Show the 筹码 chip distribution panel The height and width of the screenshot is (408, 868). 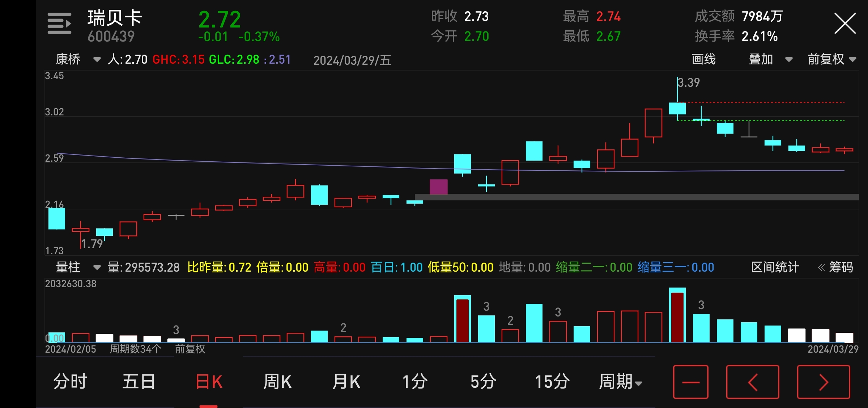(x=836, y=267)
